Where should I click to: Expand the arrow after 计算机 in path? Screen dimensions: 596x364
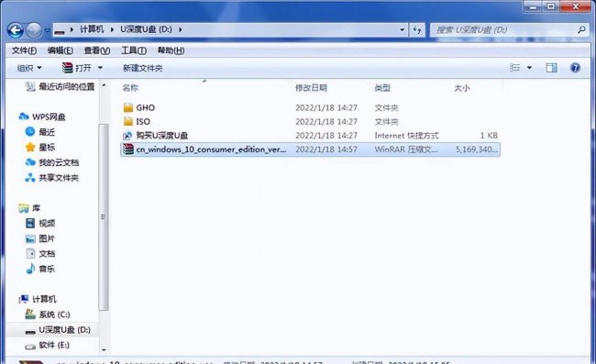pyautogui.click(x=112, y=29)
